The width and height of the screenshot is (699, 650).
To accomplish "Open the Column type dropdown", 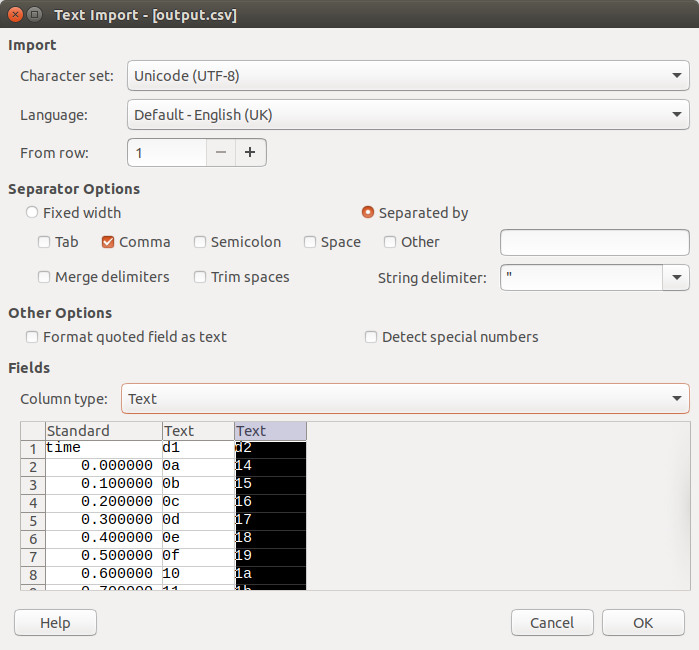I will click(405, 399).
